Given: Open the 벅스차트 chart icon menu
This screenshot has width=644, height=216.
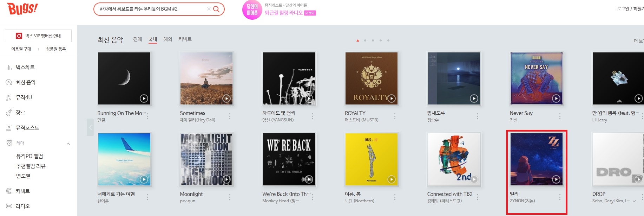Looking at the screenshot, I should [x=9, y=67].
